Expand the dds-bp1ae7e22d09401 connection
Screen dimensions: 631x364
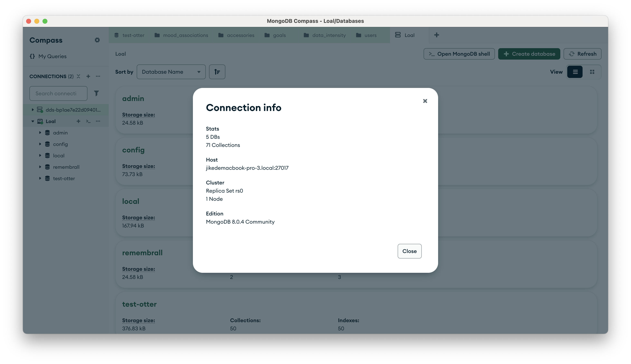pyautogui.click(x=32, y=110)
